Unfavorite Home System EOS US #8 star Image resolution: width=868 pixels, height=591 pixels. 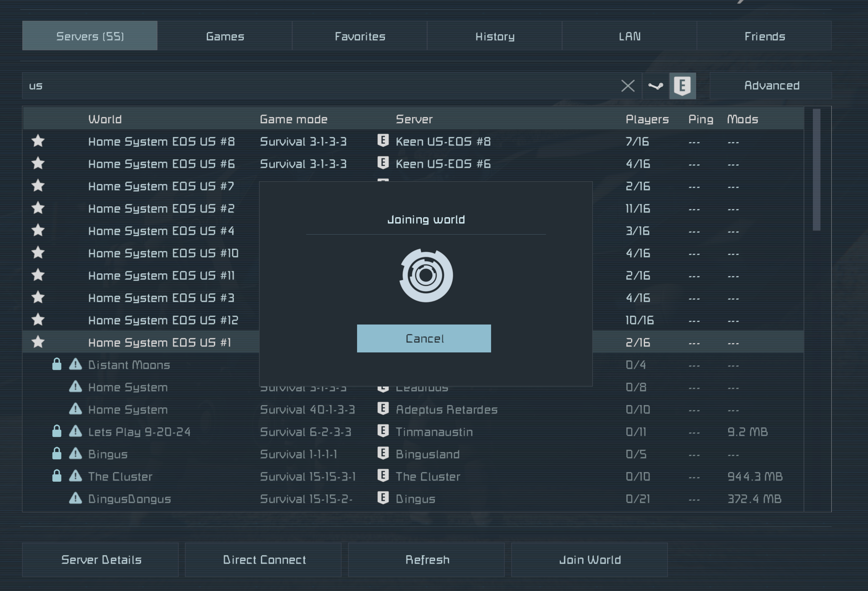[x=38, y=141]
